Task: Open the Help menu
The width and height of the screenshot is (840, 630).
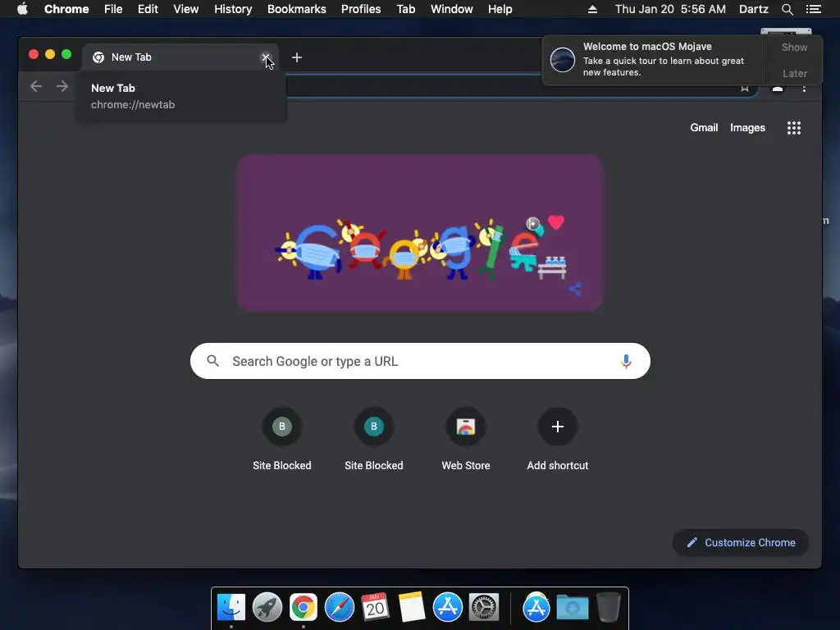Action: coord(500,9)
